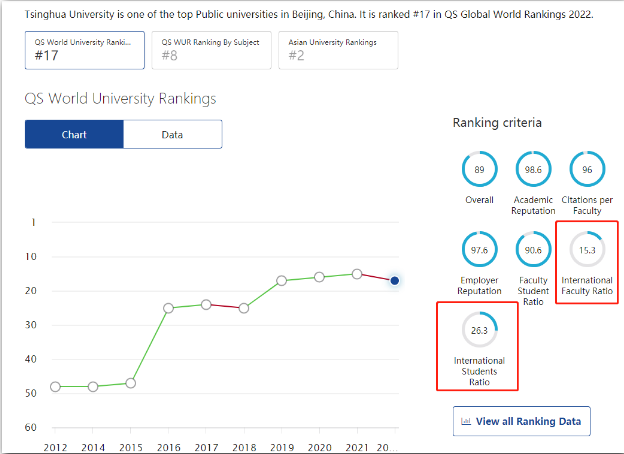Switch to the Asian University Rankings #2 card
The width and height of the screenshot is (624, 454).
point(338,50)
